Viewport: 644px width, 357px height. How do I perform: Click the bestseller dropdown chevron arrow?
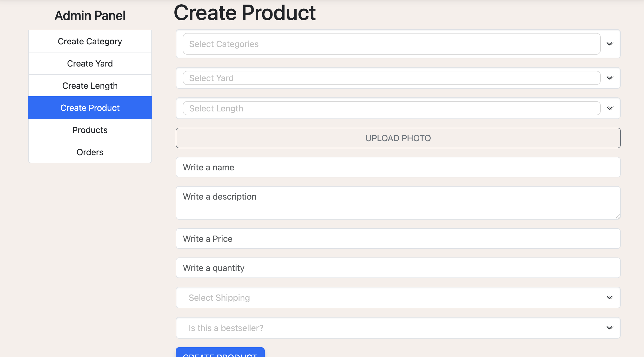[610, 328]
